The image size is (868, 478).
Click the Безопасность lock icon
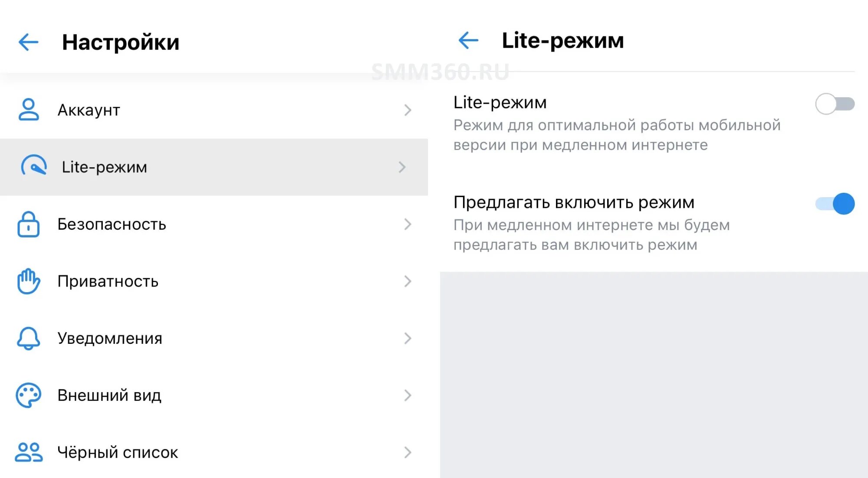(x=29, y=224)
